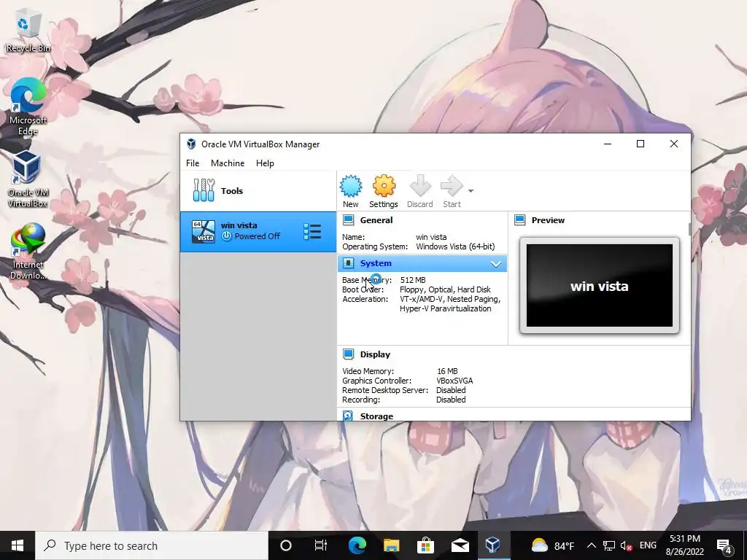
Task: Click the Preview section icon
Action: [x=519, y=220]
